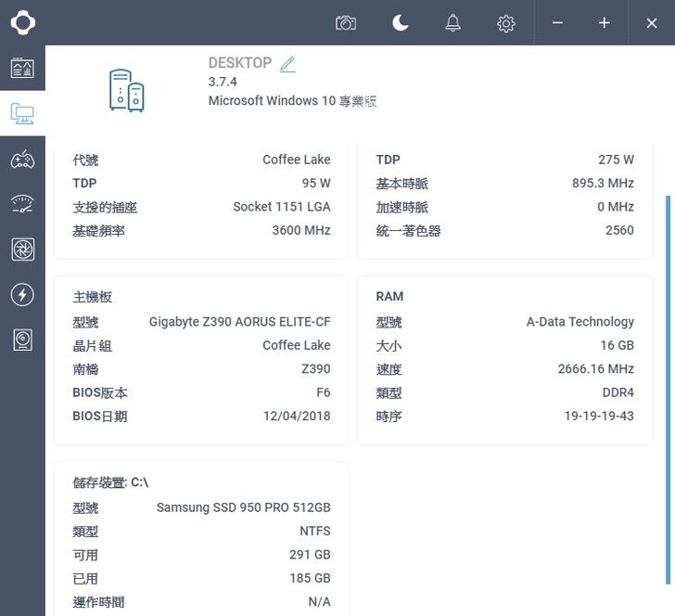Close the application window
675x616 pixels.
pos(652,23)
